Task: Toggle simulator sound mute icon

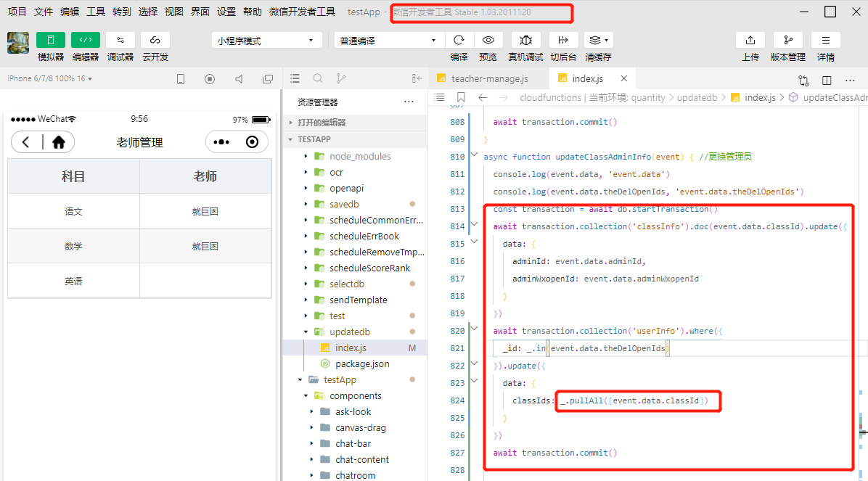Action: 239,79
